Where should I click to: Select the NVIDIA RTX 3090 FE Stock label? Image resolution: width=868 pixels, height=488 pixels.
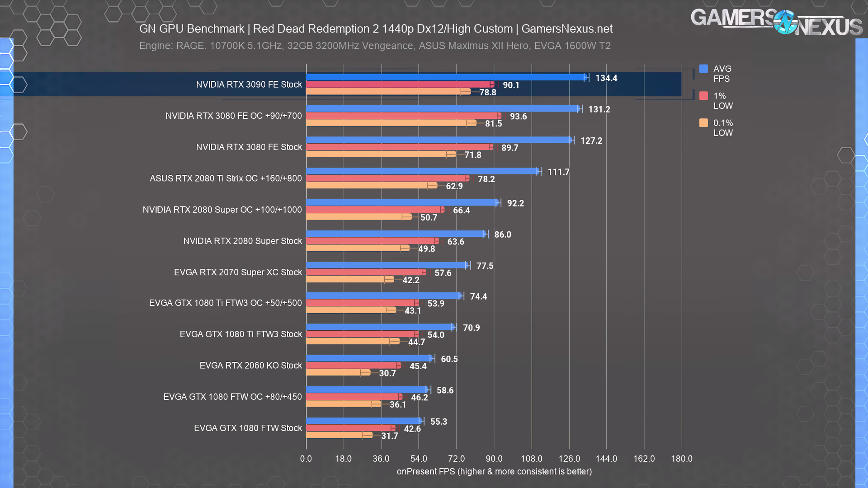249,84
